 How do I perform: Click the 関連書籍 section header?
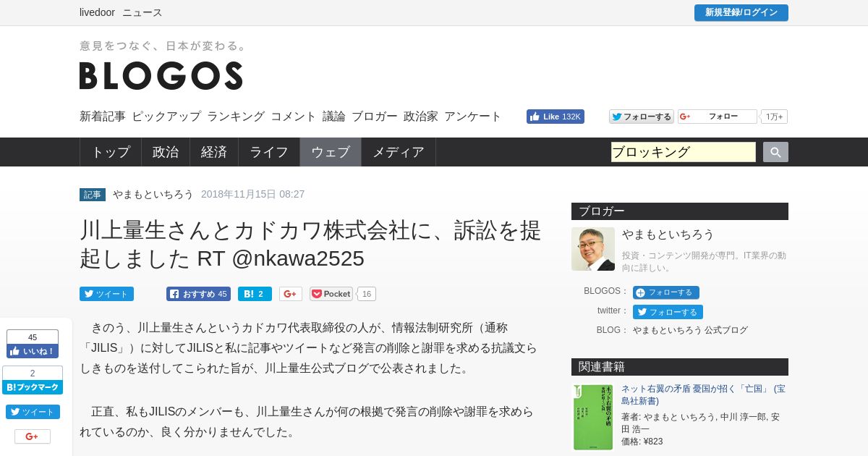coord(680,367)
